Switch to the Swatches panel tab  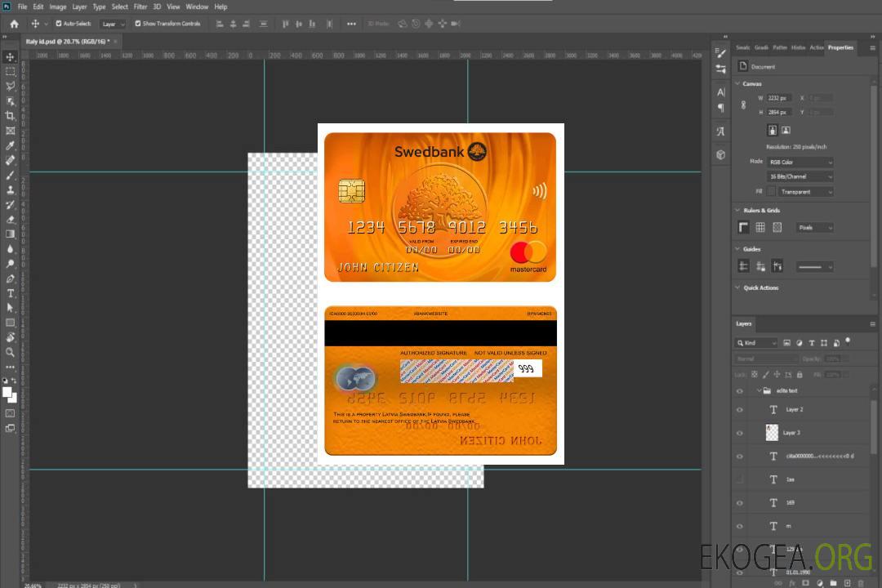tap(743, 48)
